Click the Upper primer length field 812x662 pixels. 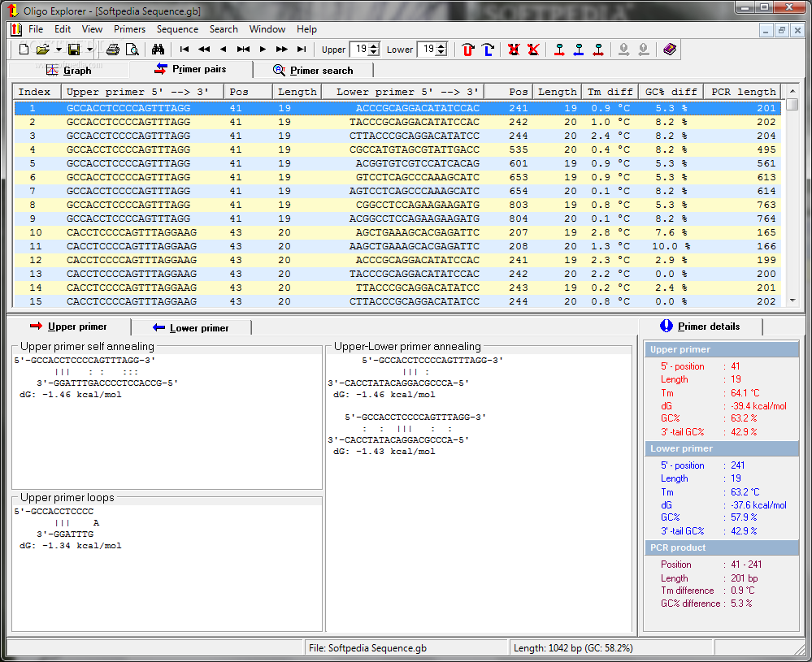[359, 50]
